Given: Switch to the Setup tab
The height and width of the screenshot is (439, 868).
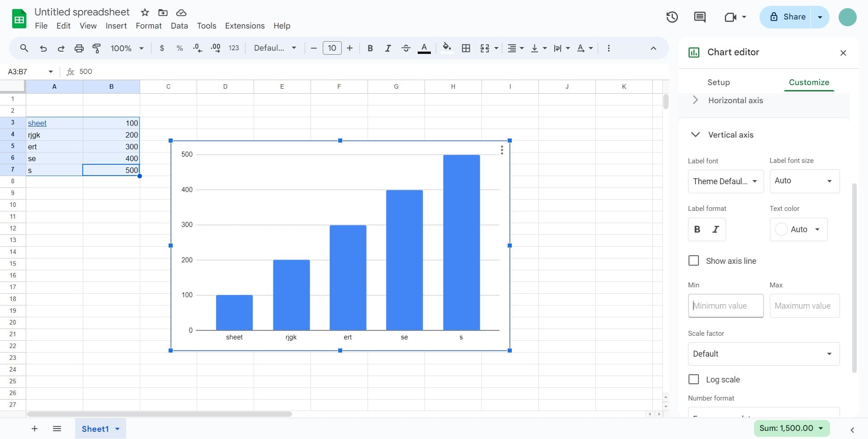Looking at the screenshot, I should [718, 82].
